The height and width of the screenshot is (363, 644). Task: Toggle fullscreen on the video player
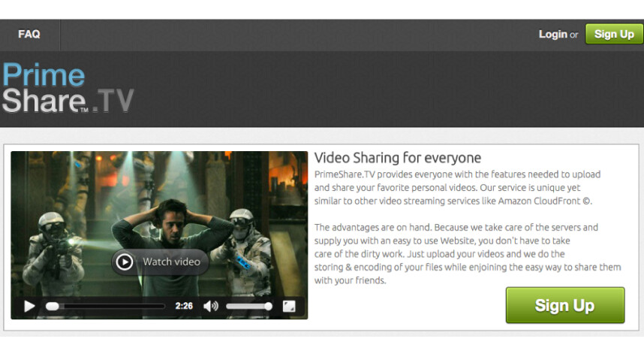(289, 307)
